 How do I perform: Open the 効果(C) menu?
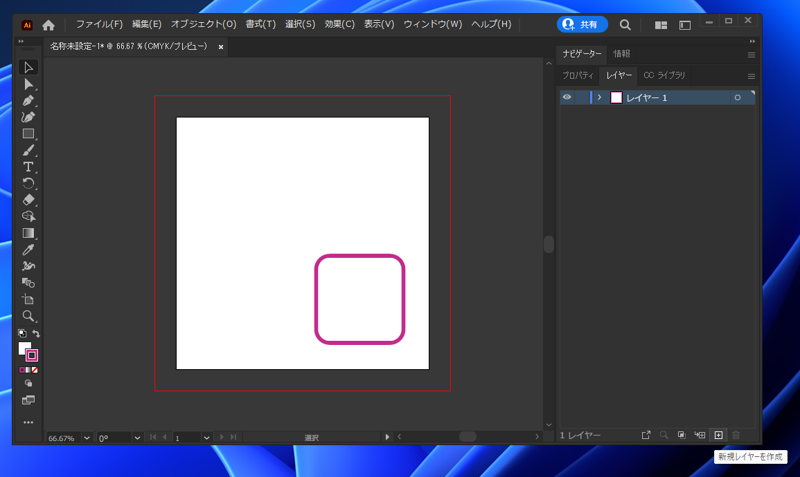tap(340, 24)
